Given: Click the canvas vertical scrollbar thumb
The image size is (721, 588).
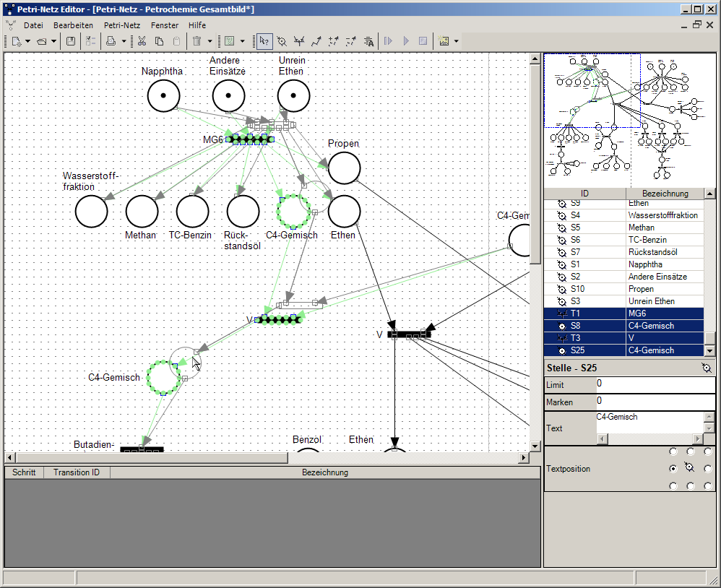Looking at the screenshot, I should [535, 164].
